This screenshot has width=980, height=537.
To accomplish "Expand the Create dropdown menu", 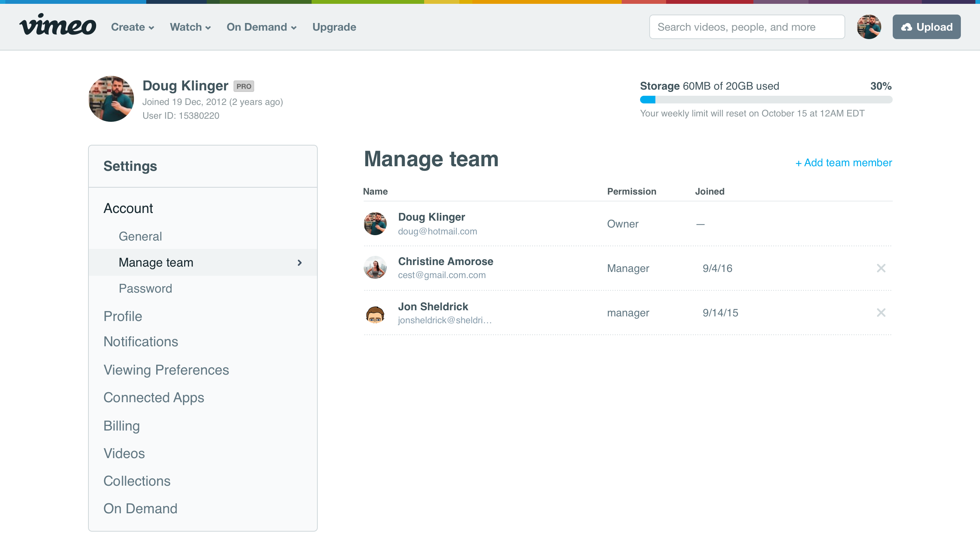I will click(132, 27).
